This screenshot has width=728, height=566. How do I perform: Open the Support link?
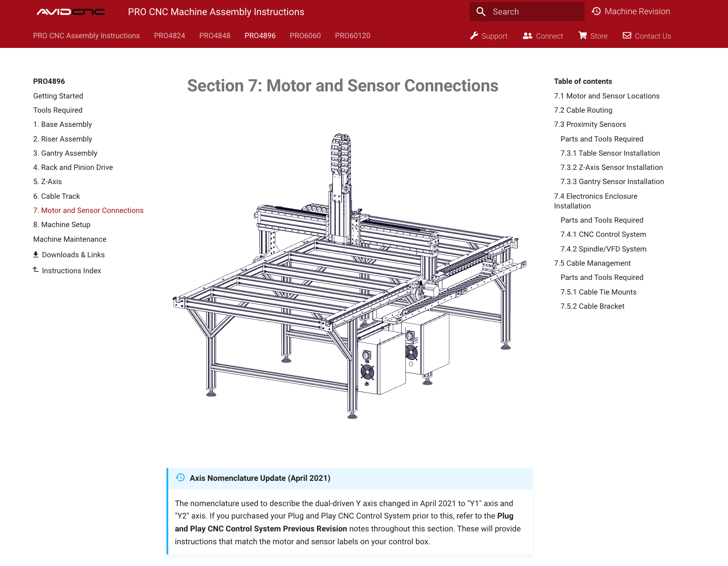pyautogui.click(x=489, y=36)
